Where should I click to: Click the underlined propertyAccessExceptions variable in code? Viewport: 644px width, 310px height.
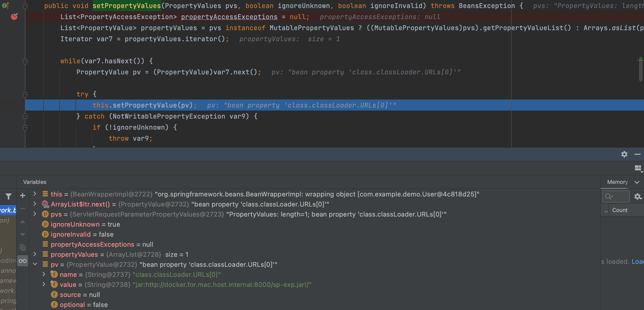click(x=229, y=17)
